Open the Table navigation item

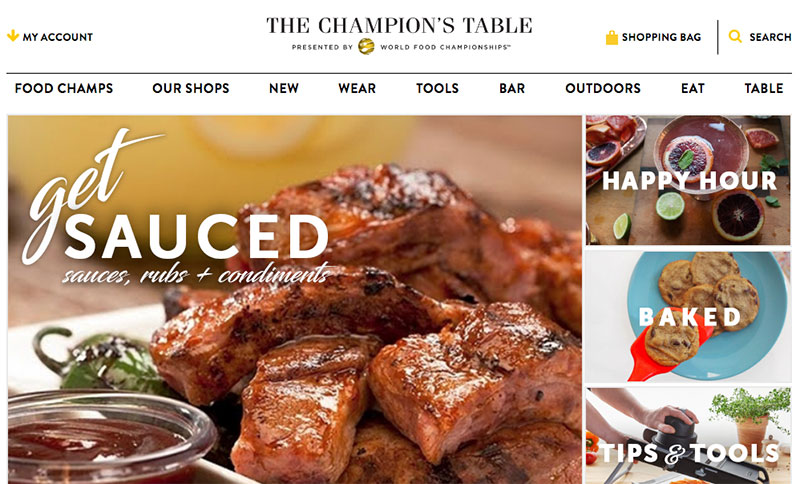763,88
